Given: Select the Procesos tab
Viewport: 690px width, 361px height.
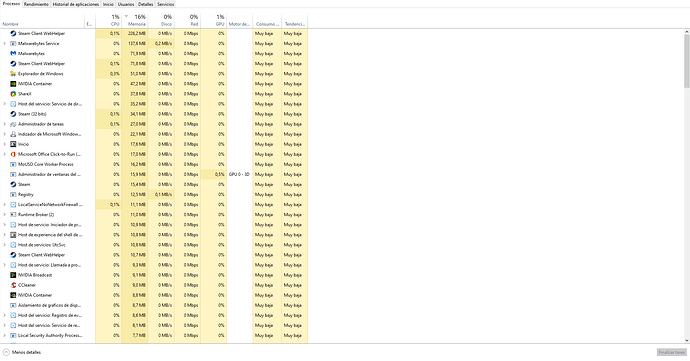Looking at the screenshot, I should (11, 4).
